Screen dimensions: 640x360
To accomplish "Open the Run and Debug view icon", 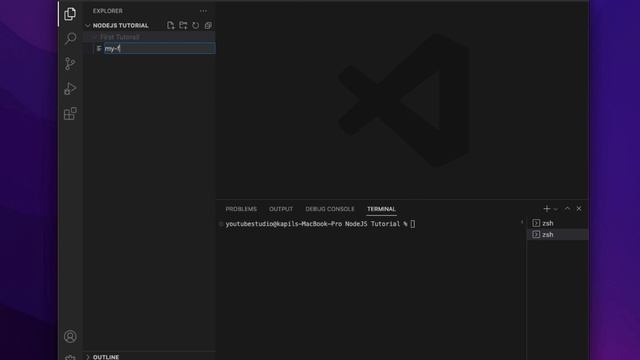I will [70, 89].
